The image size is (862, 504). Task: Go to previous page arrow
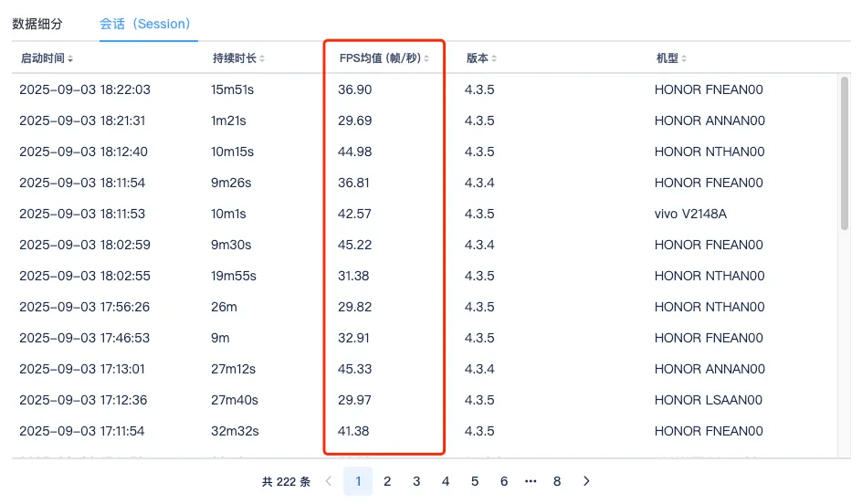[x=329, y=481]
